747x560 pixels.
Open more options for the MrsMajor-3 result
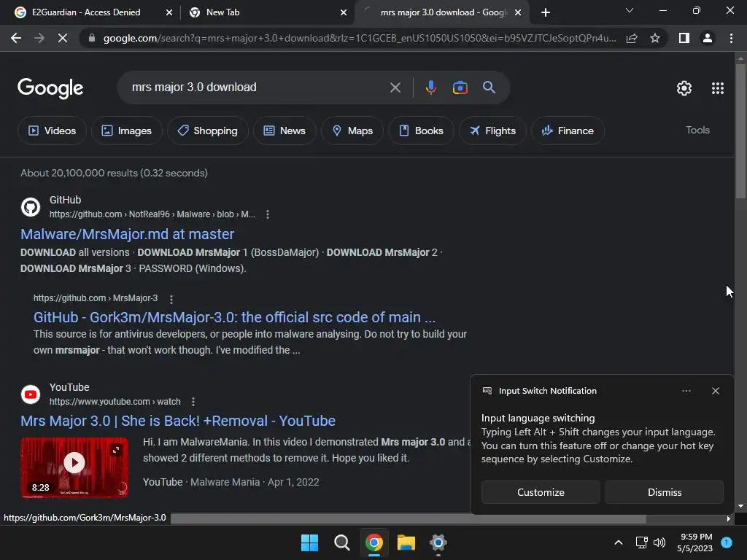171,299
